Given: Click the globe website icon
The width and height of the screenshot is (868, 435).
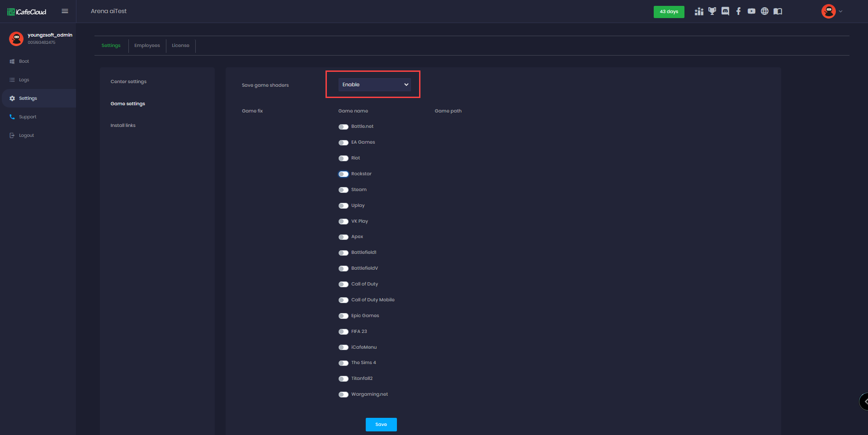Looking at the screenshot, I should [x=764, y=11].
